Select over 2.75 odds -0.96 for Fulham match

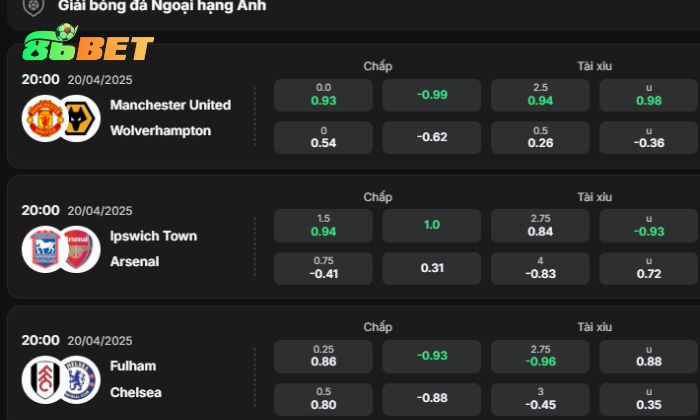pyautogui.click(x=540, y=356)
